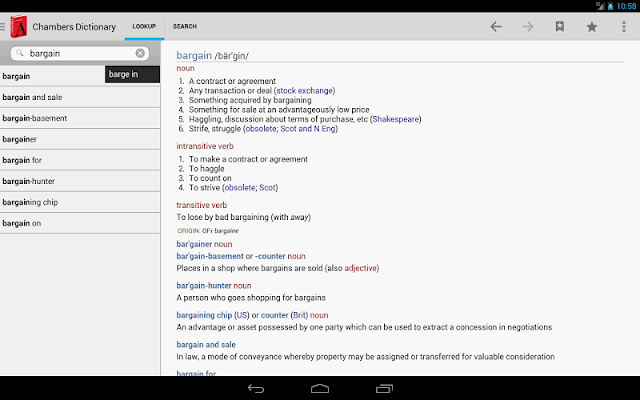Follow the 'stock exchange' link
This screenshot has width=640, height=400.
click(x=304, y=91)
